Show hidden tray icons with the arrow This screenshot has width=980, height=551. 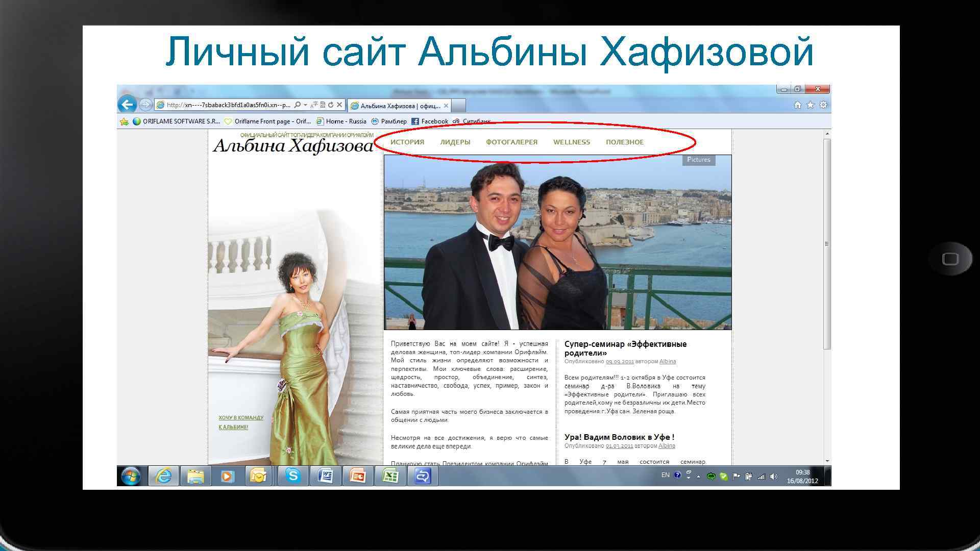[x=698, y=477]
